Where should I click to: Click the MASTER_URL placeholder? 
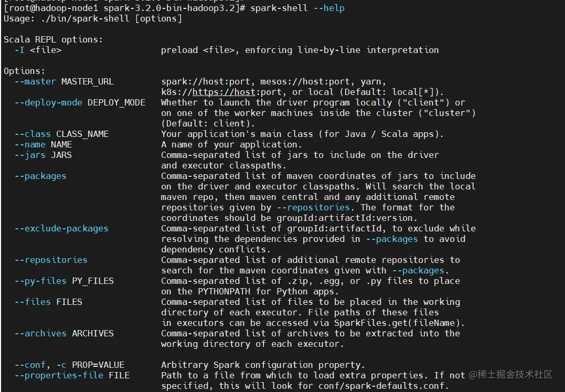click(x=88, y=82)
